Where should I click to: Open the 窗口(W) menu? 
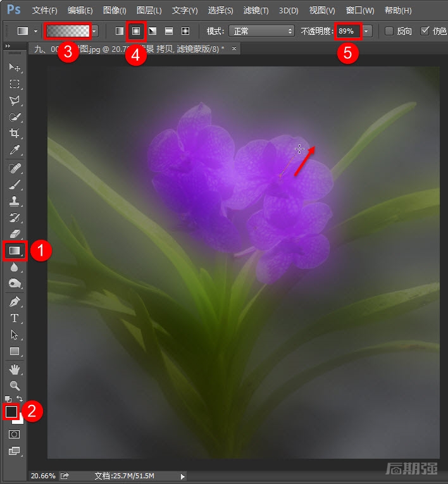(359, 11)
